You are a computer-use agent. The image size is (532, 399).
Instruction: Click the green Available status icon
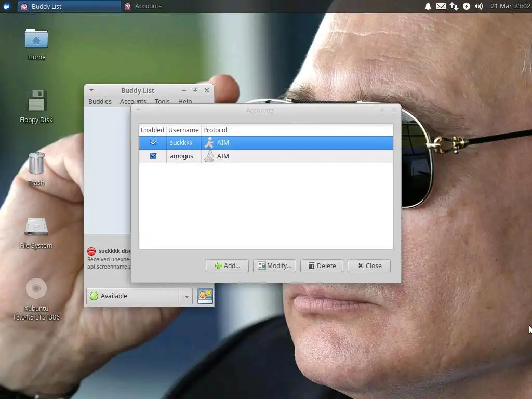pos(94,296)
